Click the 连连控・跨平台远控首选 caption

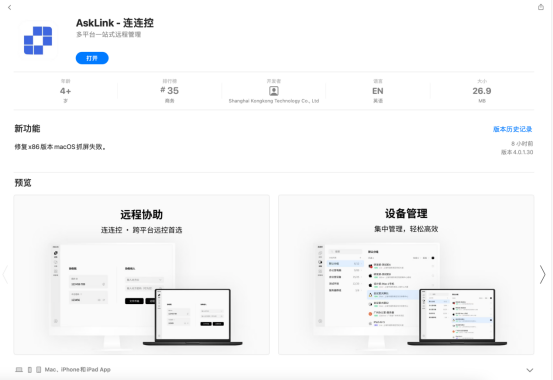[141, 230]
